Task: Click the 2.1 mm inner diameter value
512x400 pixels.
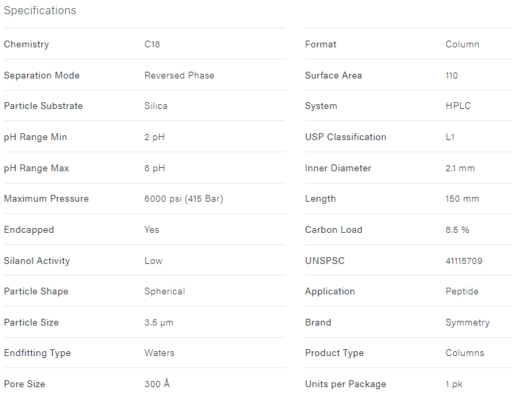Action: (x=460, y=168)
